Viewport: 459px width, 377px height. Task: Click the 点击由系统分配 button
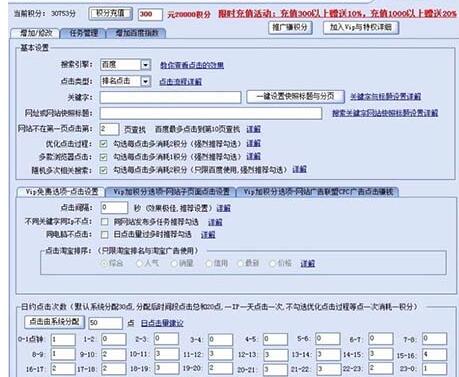coord(54,322)
